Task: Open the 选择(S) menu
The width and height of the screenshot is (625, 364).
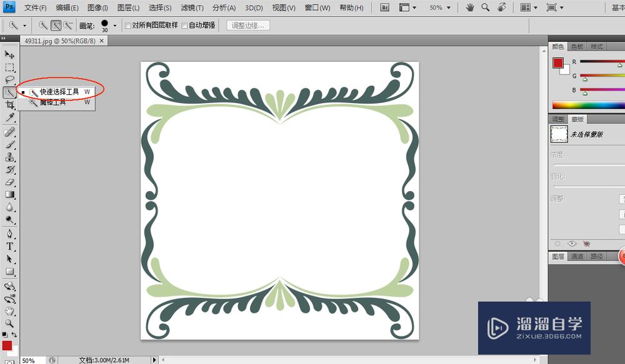Action: point(160,7)
